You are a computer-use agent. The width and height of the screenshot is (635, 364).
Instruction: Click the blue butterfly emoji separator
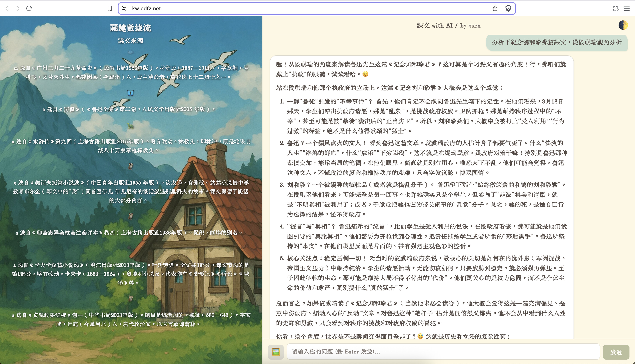(x=130, y=93)
